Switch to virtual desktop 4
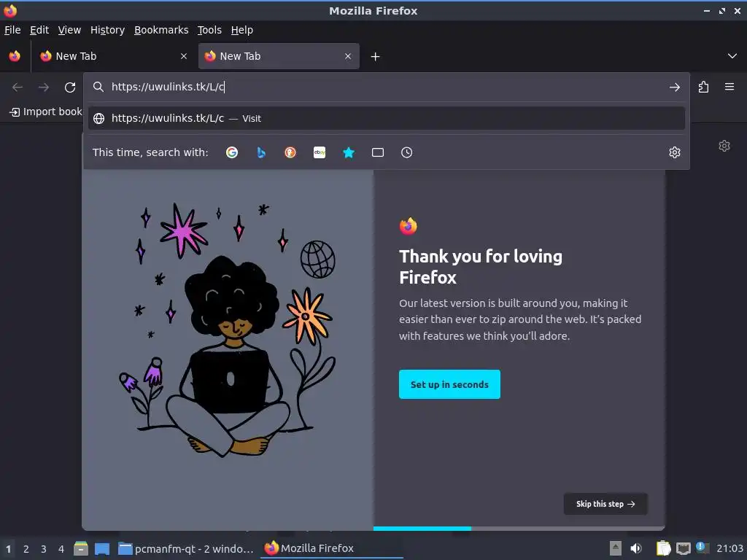Viewport: 747px width, 560px height. 61,549
